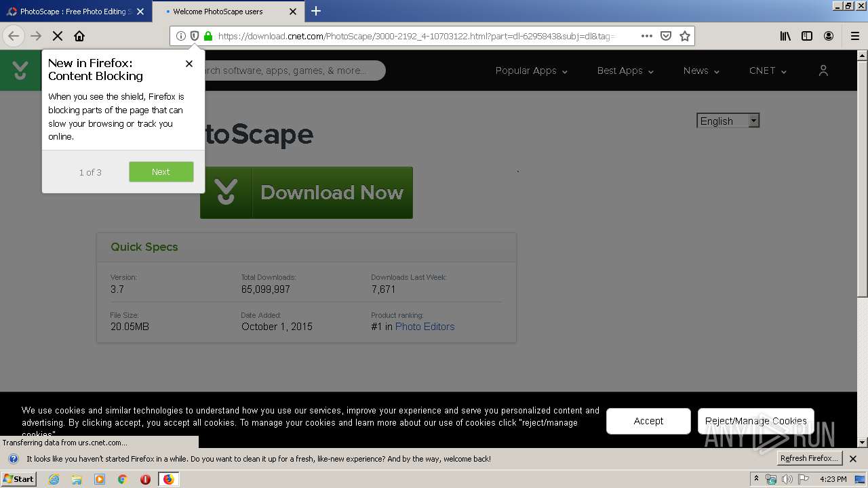
Task: Click the network icon in system tray
Action: pyautogui.click(x=771, y=479)
